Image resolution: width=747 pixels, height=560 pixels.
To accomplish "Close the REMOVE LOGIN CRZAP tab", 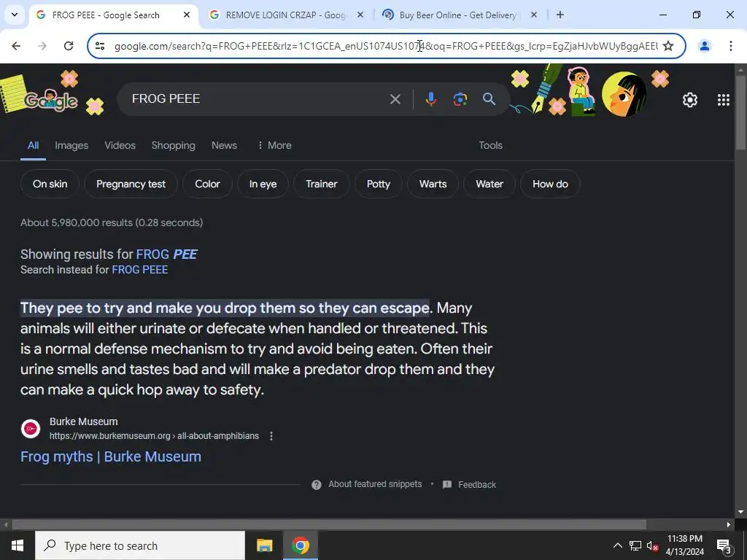I will pyautogui.click(x=360, y=15).
